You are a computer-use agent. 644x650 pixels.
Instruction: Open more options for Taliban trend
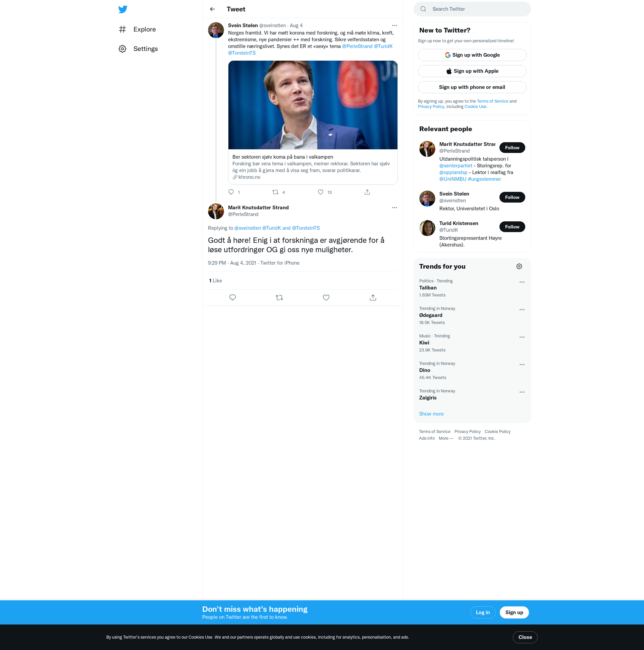522,282
